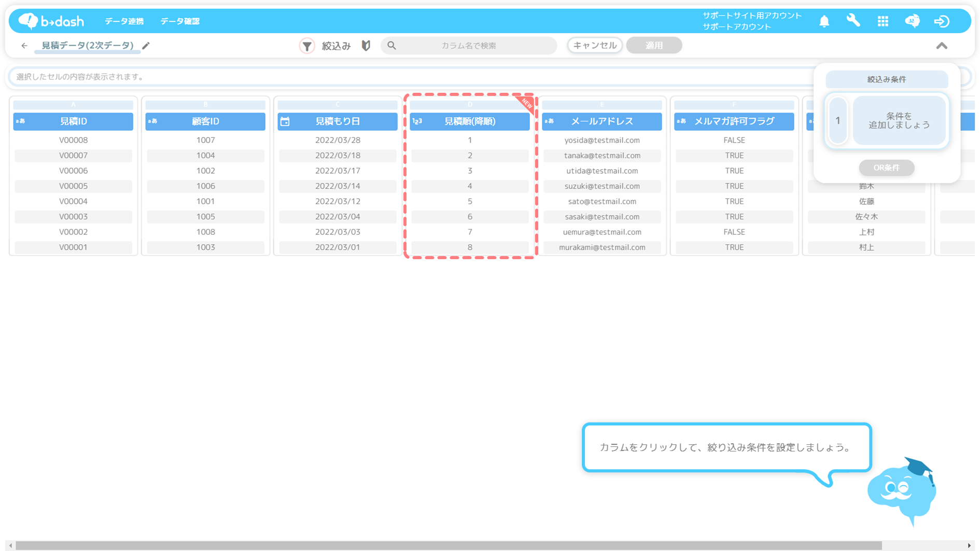Open the apps grid icon
The height and width of the screenshot is (551, 980).
pos(883,21)
